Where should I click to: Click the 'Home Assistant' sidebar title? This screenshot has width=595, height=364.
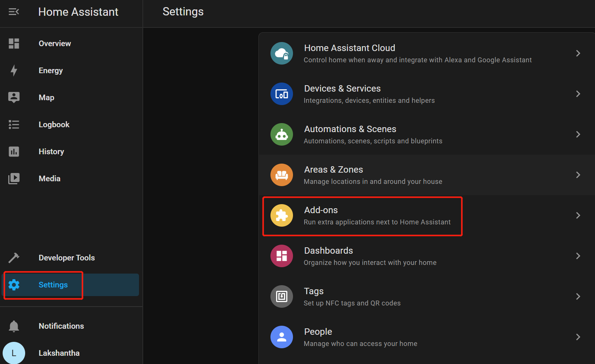click(x=78, y=12)
